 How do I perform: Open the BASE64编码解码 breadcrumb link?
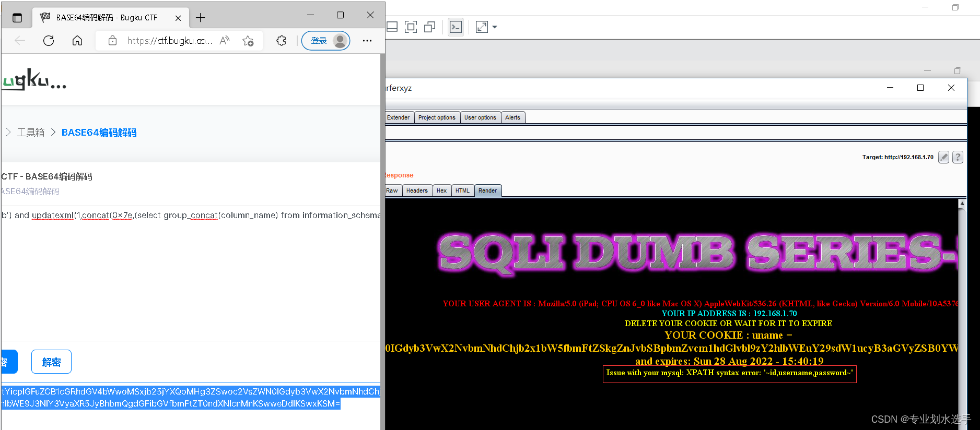(99, 133)
